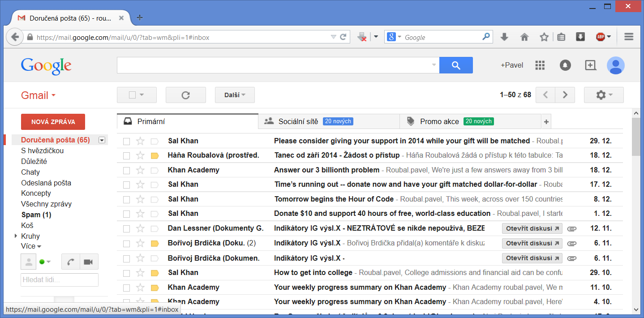
Task: Go to the next page of messages
Action: [x=565, y=95]
